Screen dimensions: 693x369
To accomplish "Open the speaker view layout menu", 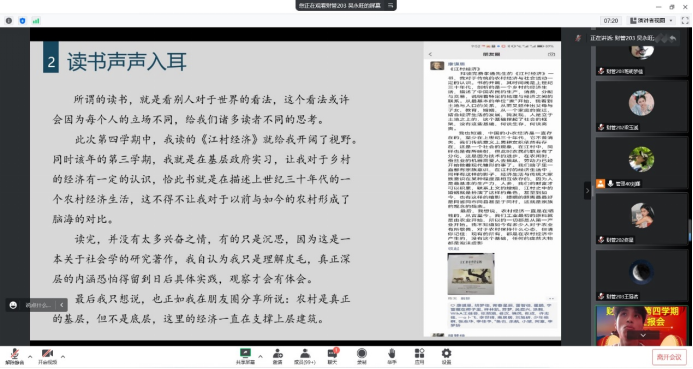I will (x=651, y=20).
